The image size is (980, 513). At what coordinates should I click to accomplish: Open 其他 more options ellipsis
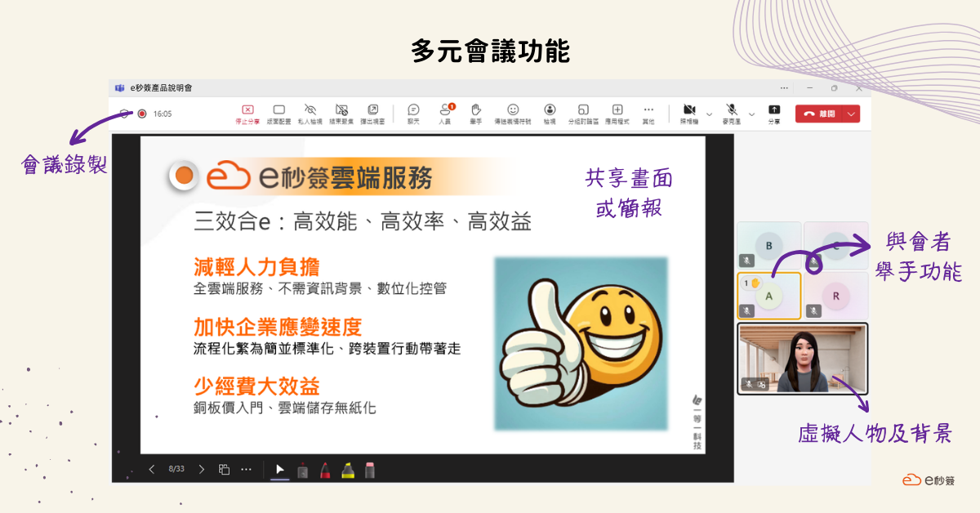pyautogui.click(x=648, y=109)
